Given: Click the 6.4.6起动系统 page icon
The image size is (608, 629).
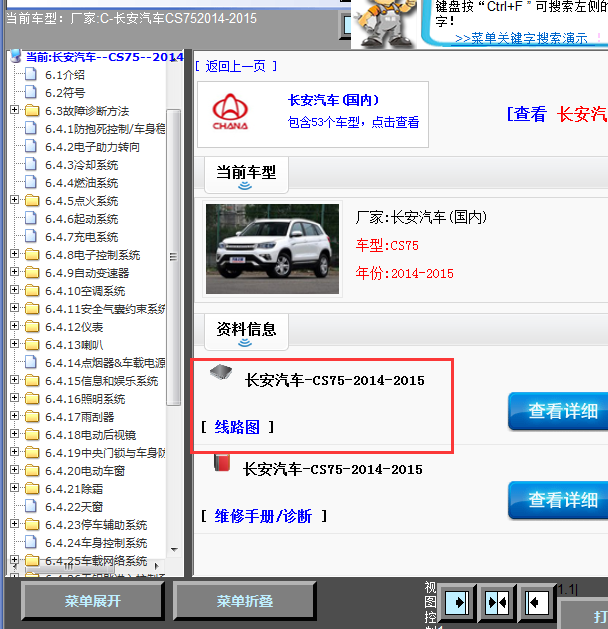Looking at the screenshot, I should pyautogui.click(x=31, y=218).
